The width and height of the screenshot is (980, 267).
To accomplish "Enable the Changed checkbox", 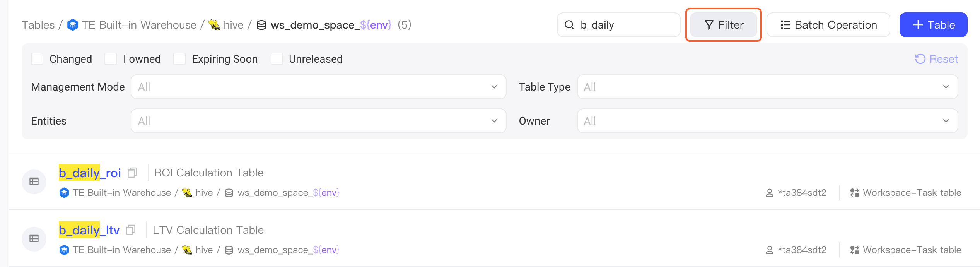I will tap(37, 59).
